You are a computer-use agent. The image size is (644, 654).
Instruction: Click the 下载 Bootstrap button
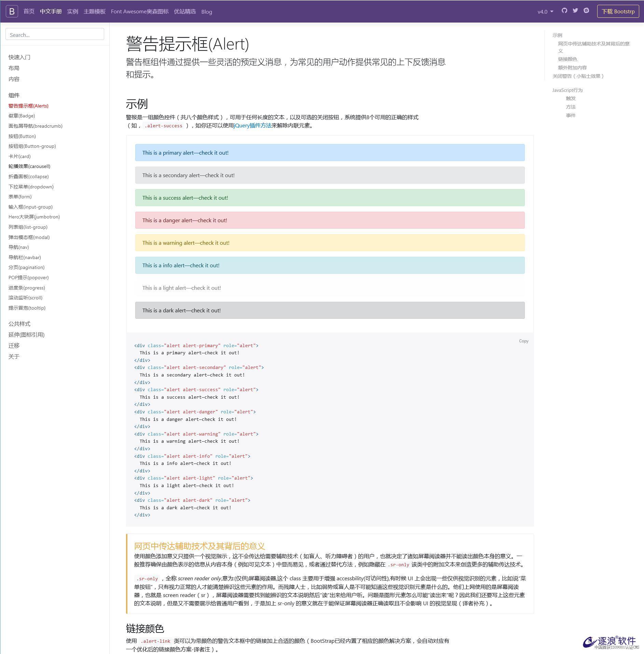tap(618, 11)
